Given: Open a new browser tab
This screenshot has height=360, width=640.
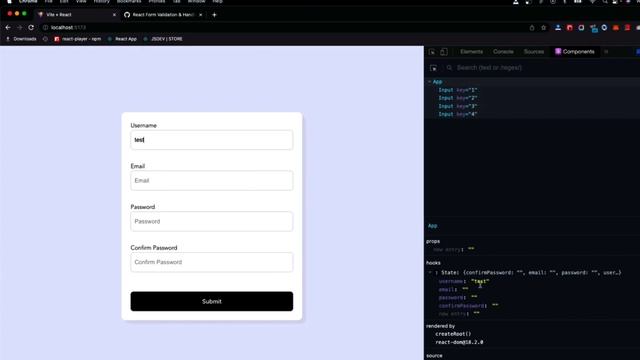Looking at the screenshot, I should click(214, 15).
